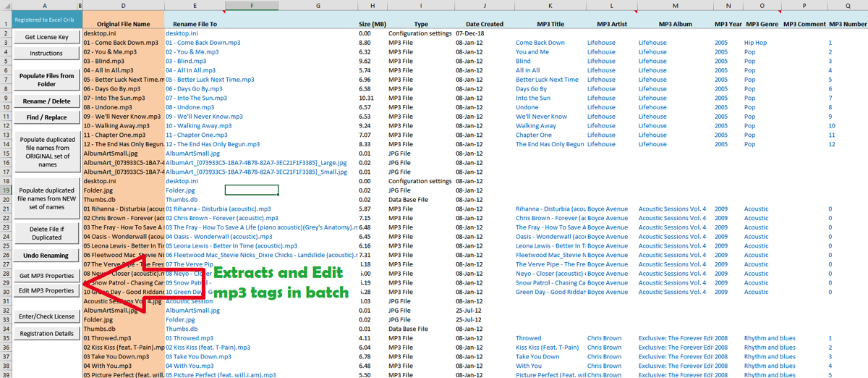Open the Instructions button
The image size is (868, 378).
click(x=46, y=54)
